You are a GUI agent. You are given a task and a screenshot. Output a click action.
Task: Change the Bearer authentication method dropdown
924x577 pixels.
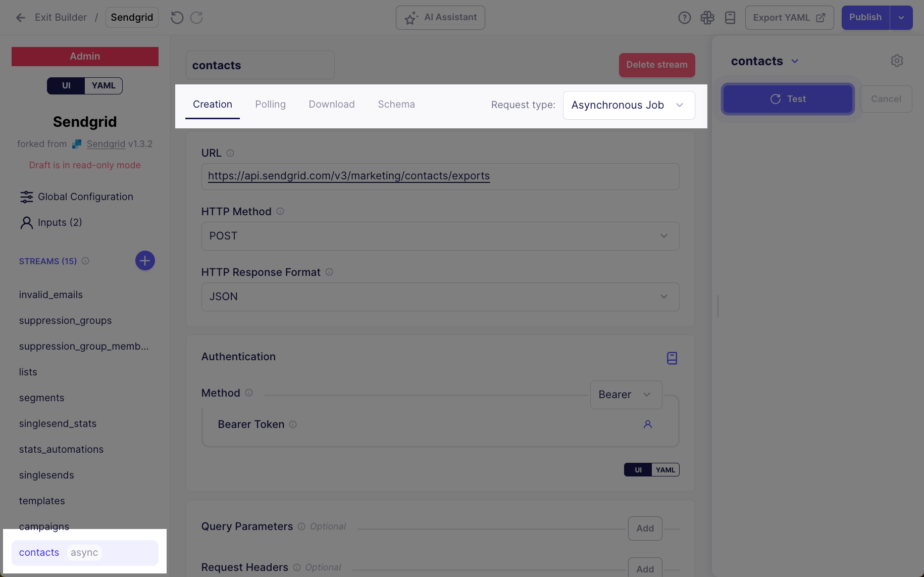click(x=626, y=395)
